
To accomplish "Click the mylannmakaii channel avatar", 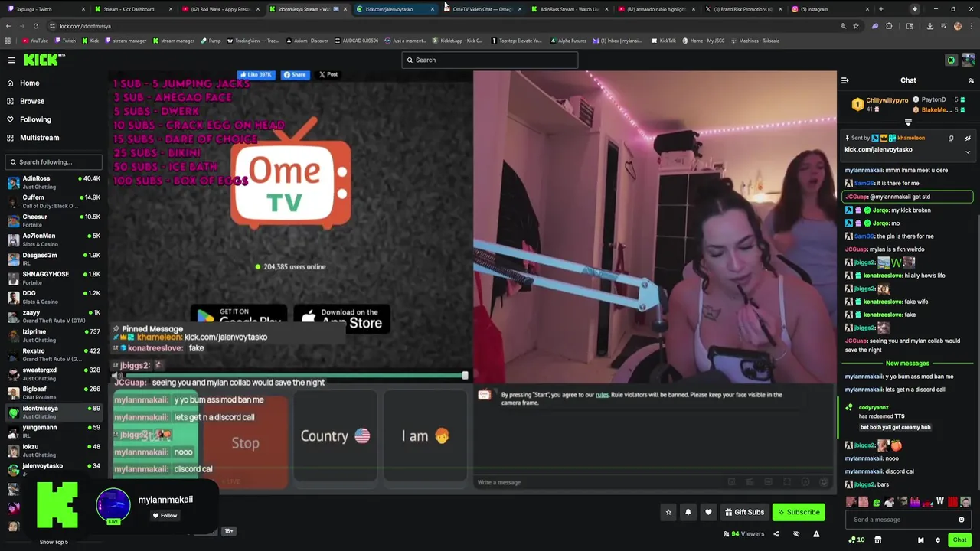I will click(113, 505).
